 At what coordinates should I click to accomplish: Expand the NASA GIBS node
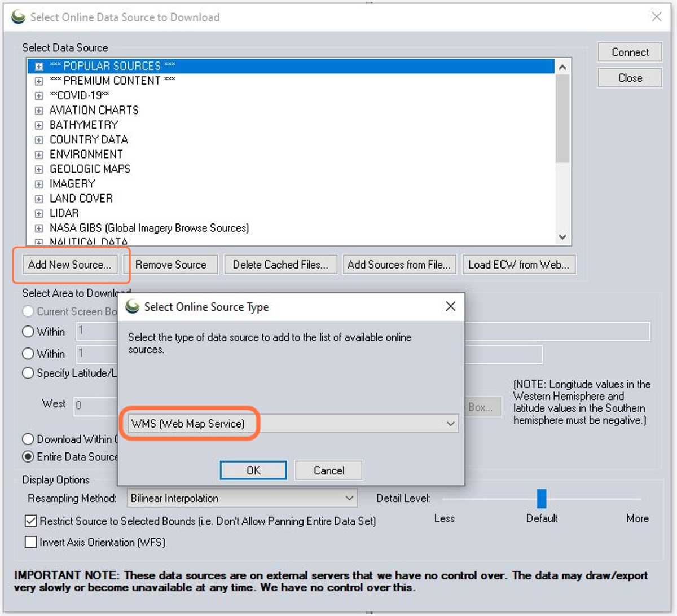(39, 228)
